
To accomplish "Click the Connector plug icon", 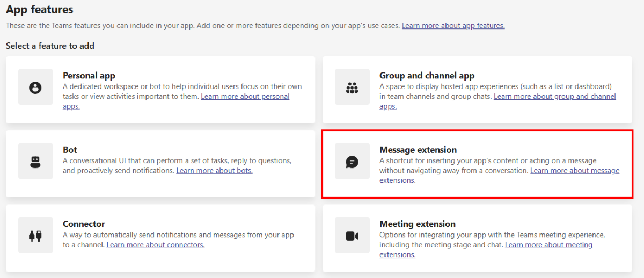I will click(35, 235).
